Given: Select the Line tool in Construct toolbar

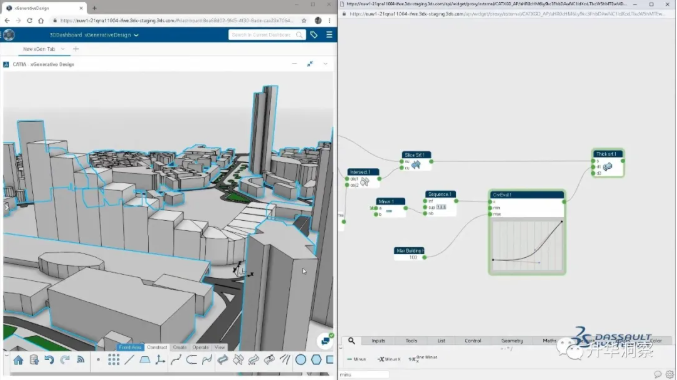Looking at the screenshot, I should coord(129,360).
